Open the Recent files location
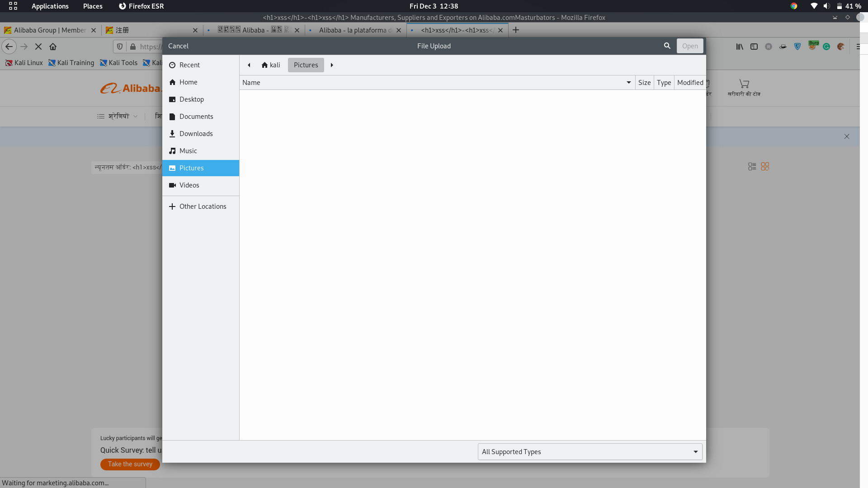 [189, 65]
